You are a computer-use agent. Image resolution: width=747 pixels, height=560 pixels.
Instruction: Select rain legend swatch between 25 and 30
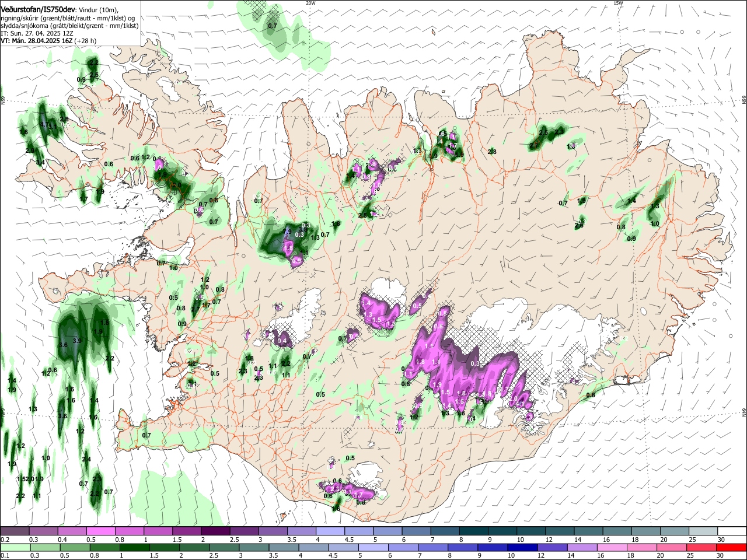coord(702,547)
